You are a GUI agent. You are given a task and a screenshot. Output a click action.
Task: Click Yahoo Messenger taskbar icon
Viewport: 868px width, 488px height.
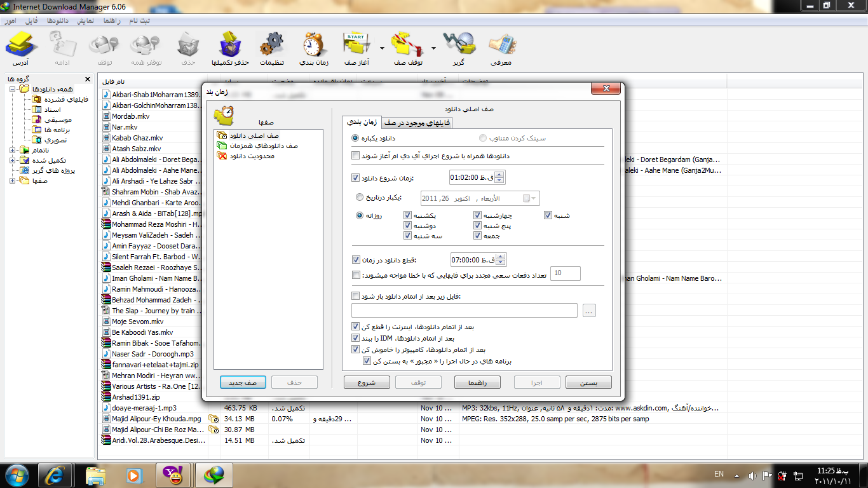click(x=173, y=475)
